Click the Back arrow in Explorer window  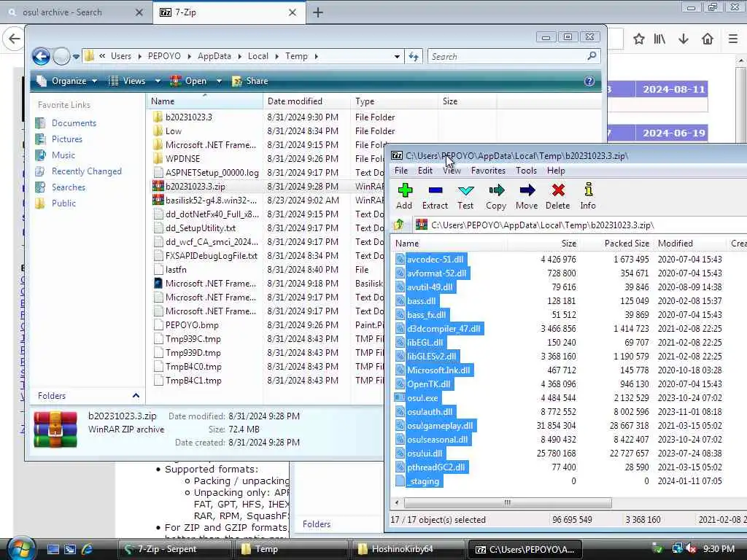click(41, 57)
